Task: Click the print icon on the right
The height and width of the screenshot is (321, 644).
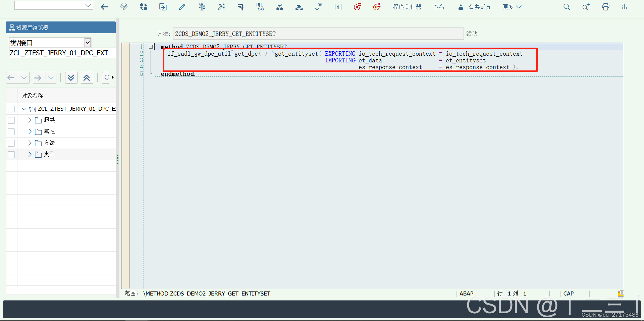Action: click(605, 7)
